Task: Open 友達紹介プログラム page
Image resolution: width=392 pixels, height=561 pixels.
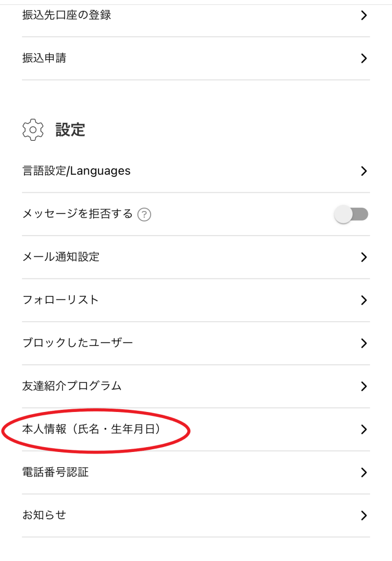Action: coord(72,386)
